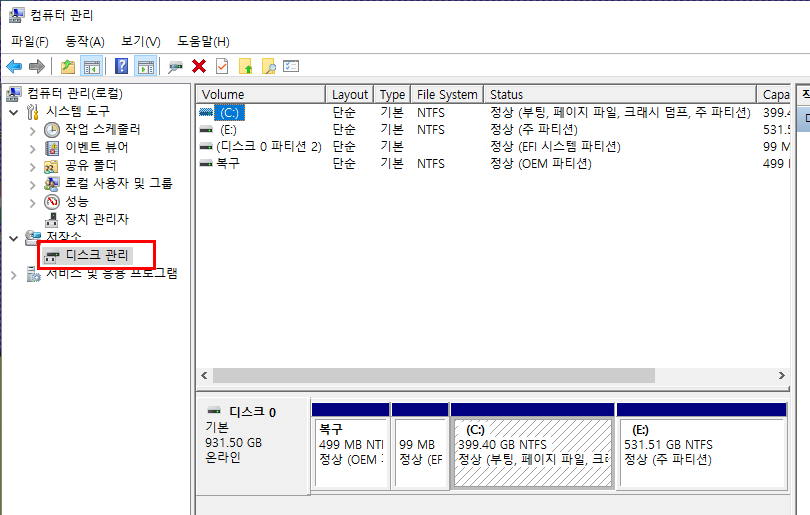Click the 로컬 사용자 및 그룹 icon
810x515 pixels.
point(52,183)
